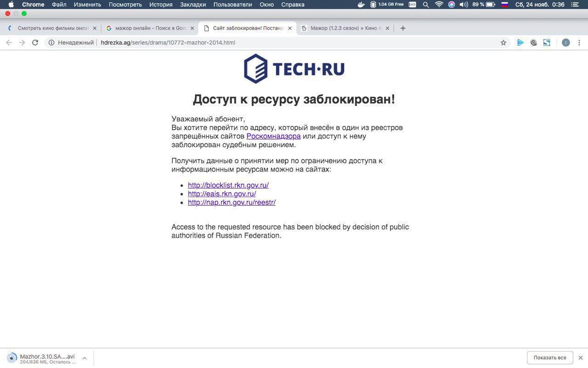Open the Wi-Fi status menu
Viewport: 588px width, 368px height.
(439, 5)
